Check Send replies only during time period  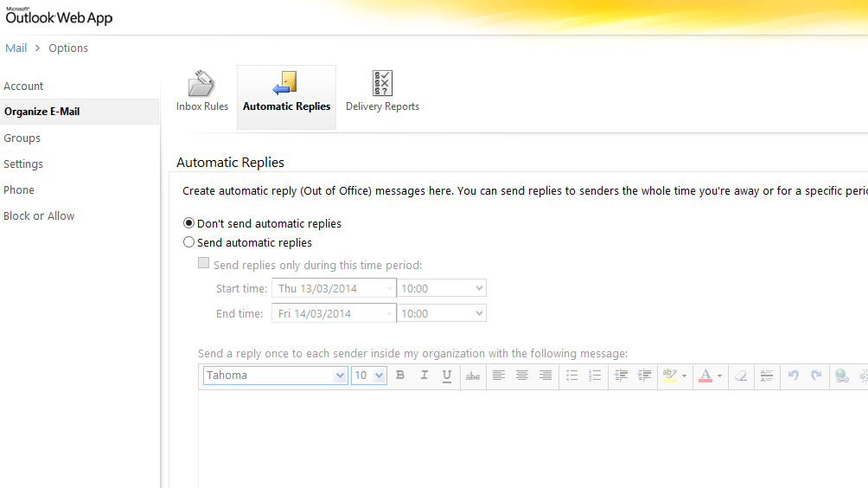[204, 264]
